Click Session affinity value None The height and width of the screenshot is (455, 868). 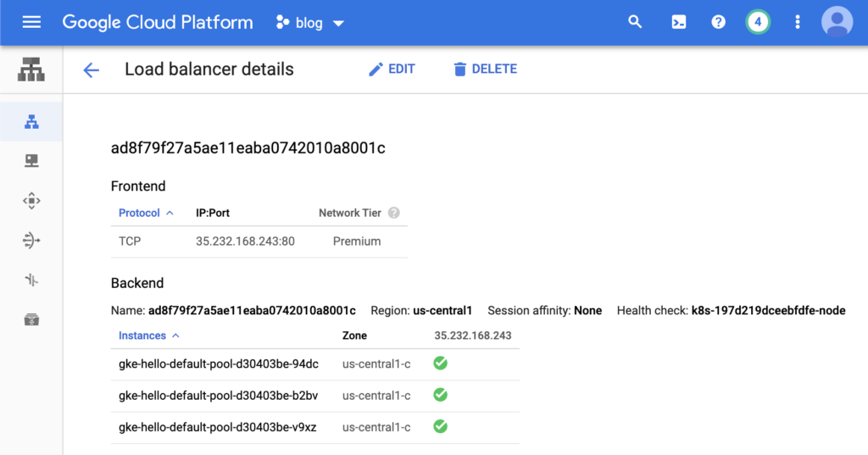(x=588, y=310)
